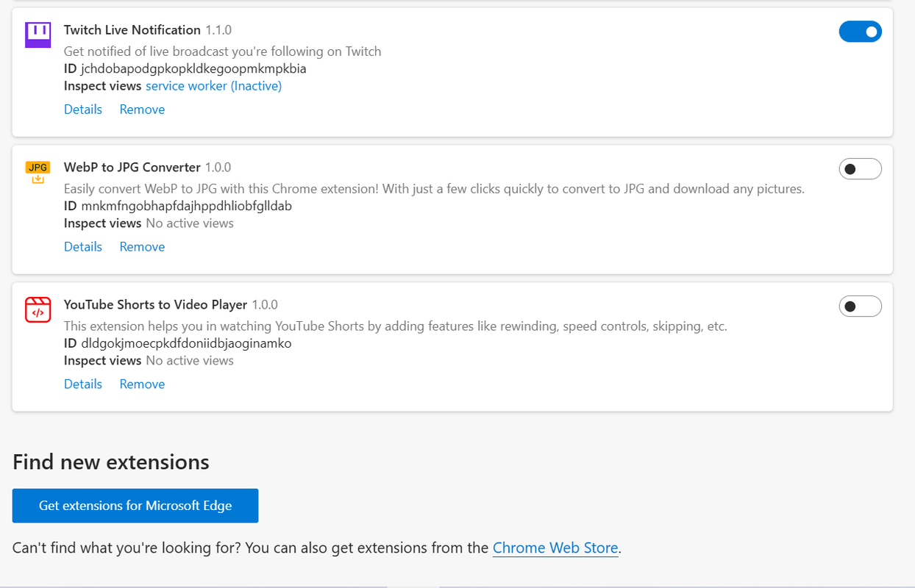Remove the Twitch Live Notification extension
Screen dimensions: 915x588
[x=142, y=110]
